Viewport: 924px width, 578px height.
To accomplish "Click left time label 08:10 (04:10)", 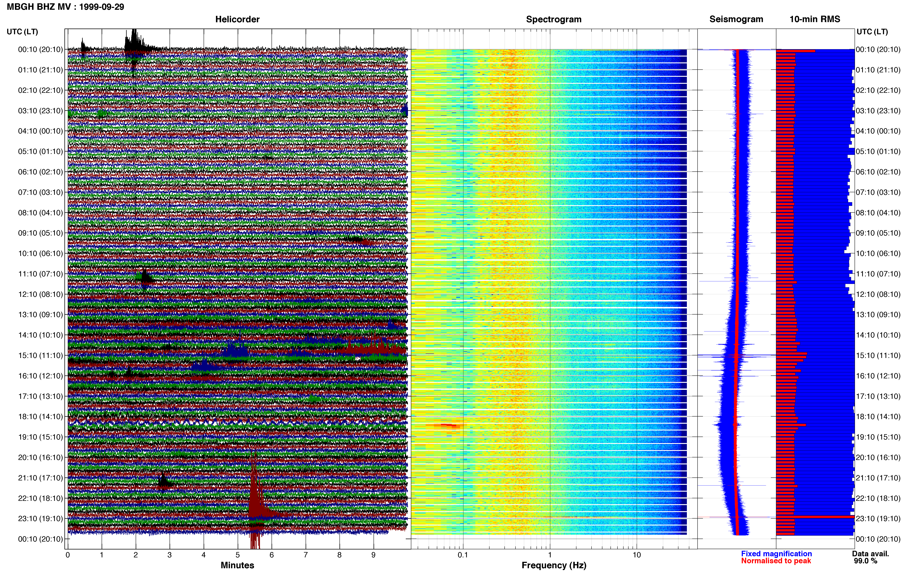I will point(41,212).
